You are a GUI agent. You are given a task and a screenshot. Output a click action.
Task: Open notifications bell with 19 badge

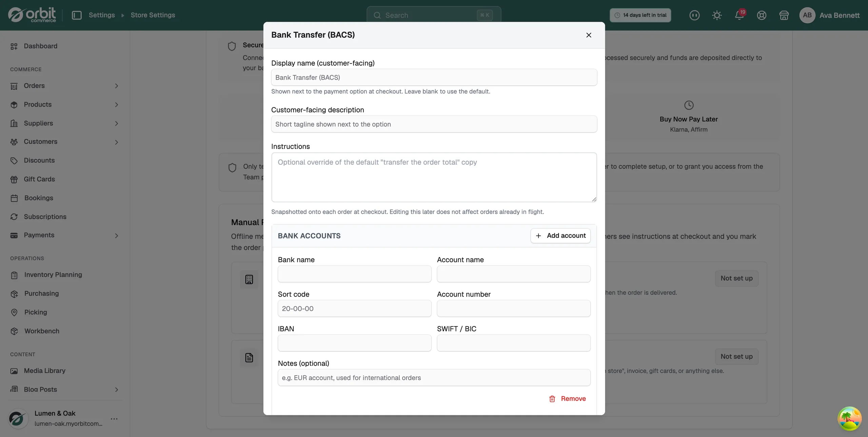click(739, 15)
